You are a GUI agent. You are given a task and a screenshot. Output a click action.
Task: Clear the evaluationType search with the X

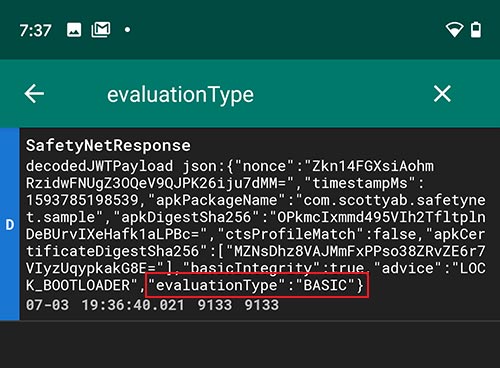442,93
